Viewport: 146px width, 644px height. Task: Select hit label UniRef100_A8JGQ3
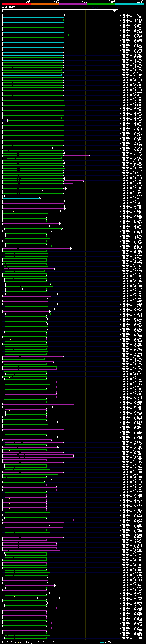pyautogui.click(x=131, y=249)
